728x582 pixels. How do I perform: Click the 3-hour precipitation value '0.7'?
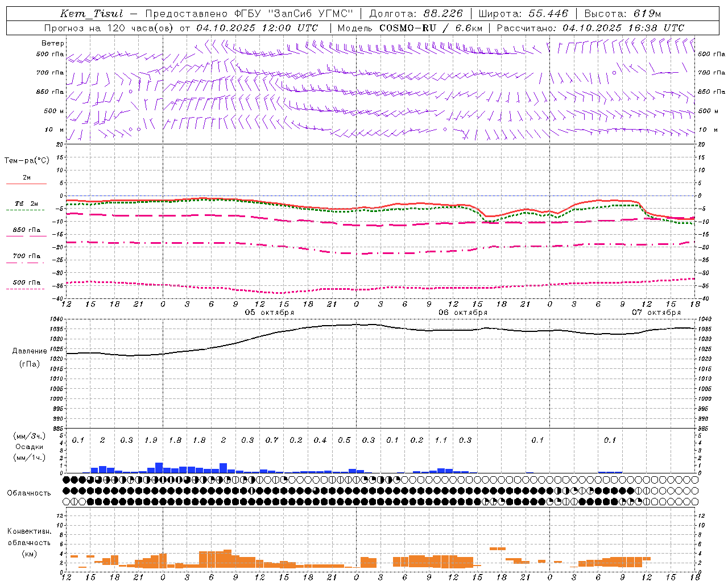272,440
